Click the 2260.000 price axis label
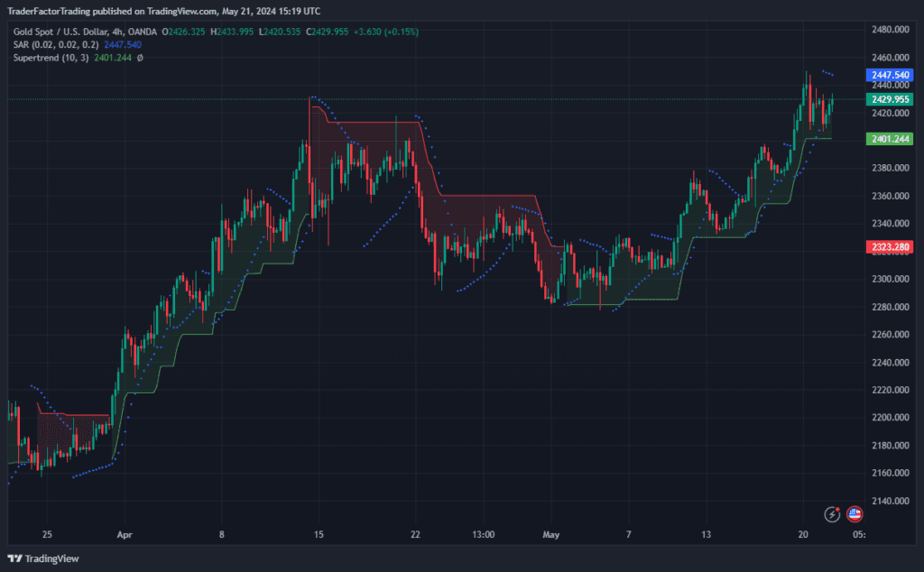This screenshot has height=572, width=924. (891, 334)
